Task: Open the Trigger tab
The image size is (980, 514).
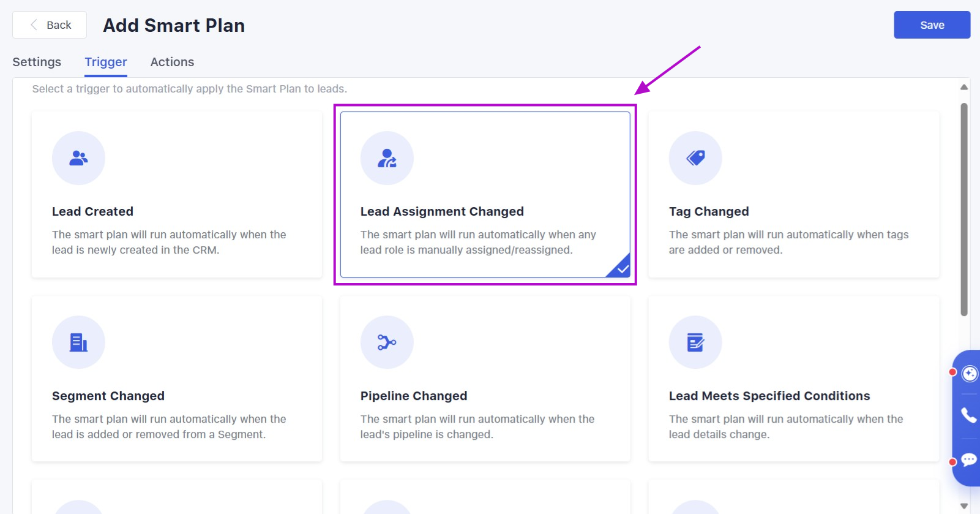Action: (106, 62)
